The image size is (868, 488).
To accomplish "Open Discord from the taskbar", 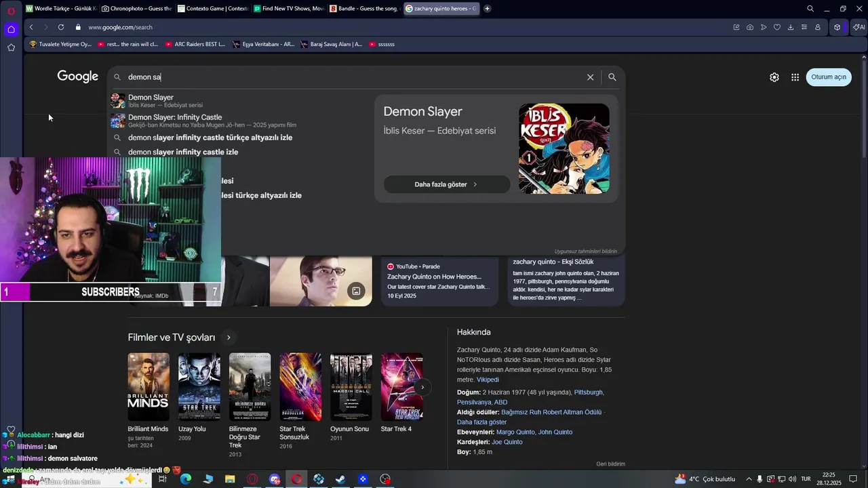I will pyautogui.click(x=275, y=479).
